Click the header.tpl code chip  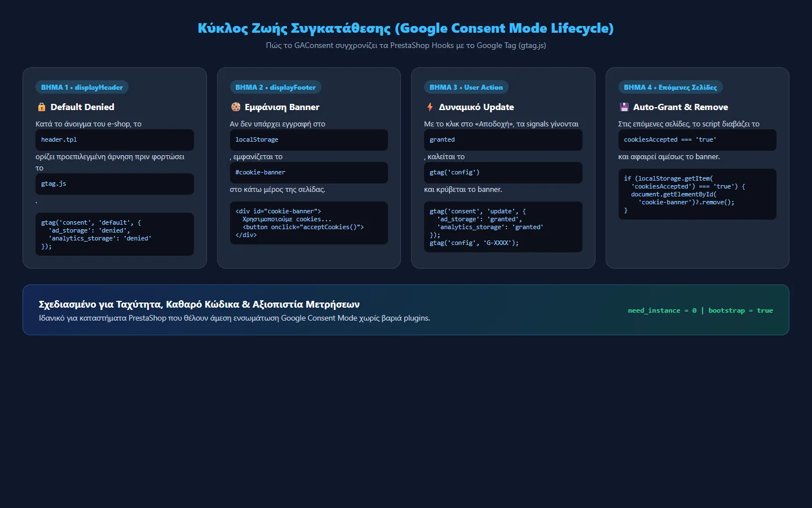pos(114,140)
